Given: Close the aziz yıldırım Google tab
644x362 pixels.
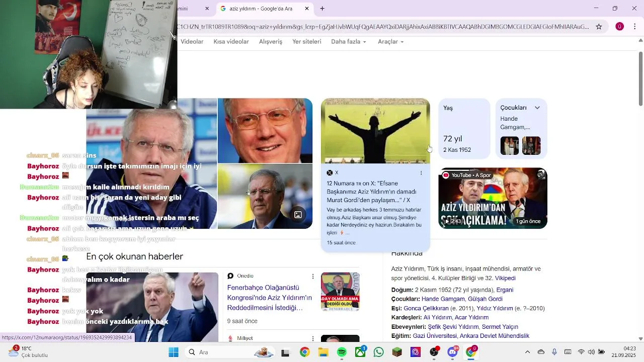Looking at the screenshot, I should pos(307,9).
